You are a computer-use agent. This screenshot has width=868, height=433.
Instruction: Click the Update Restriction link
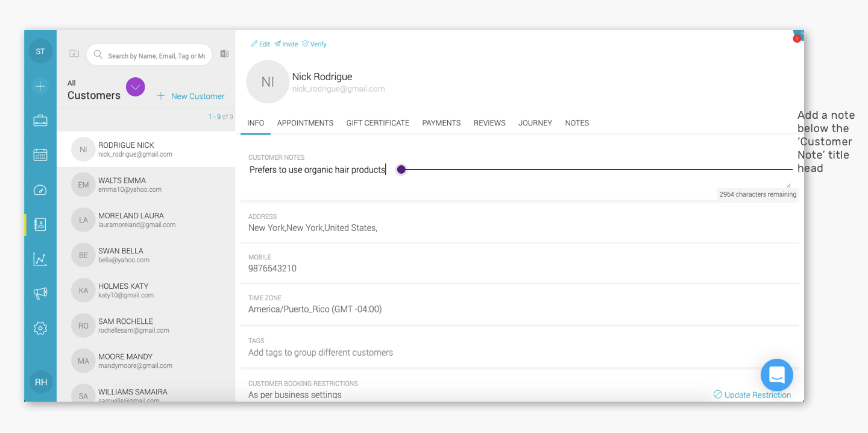[x=752, y=395]
